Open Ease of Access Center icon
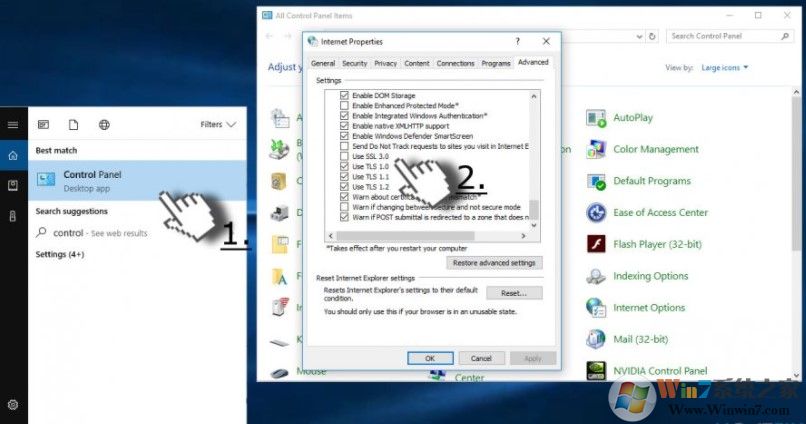Viewport: 806px width, 424px height. tap(596, 213)
